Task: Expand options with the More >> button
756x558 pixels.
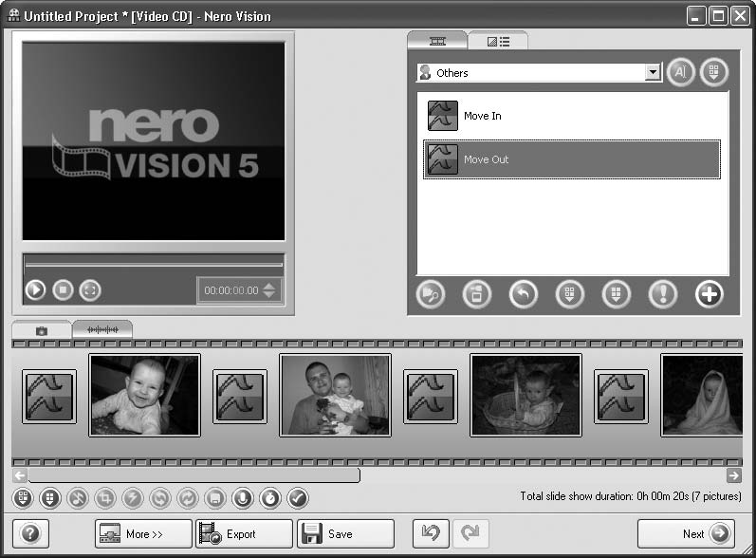Action: [x=143, y=533]
